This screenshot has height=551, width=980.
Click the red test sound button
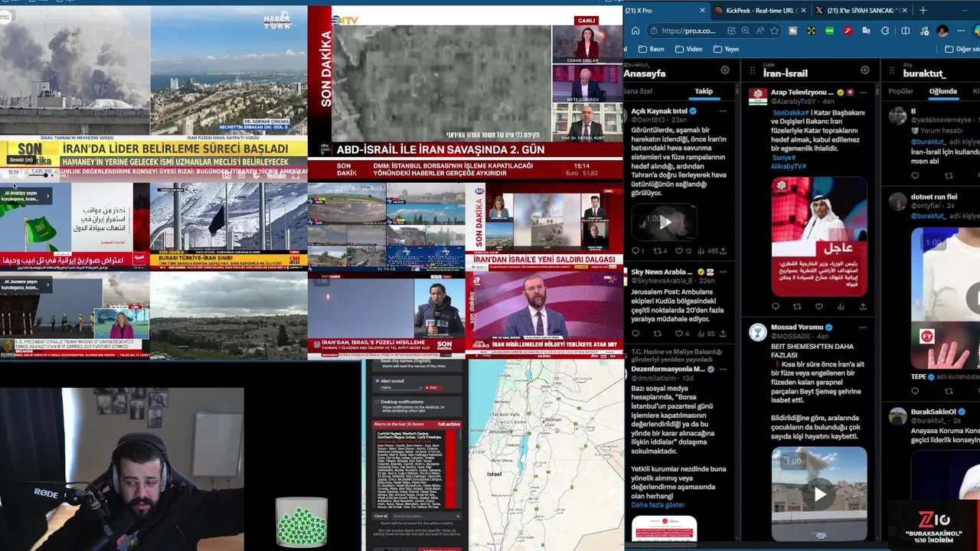(x=433, y=387)
